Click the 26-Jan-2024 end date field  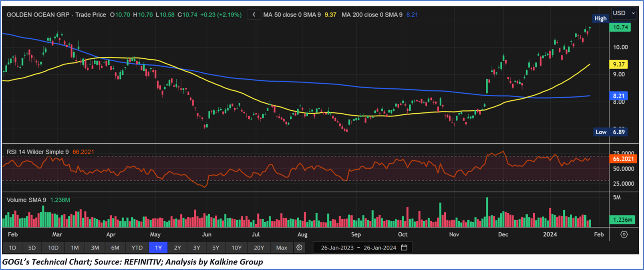[x=380, y=248]
